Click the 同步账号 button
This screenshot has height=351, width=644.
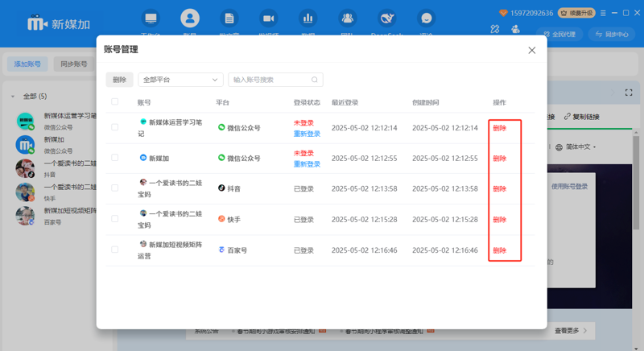click(74, 64)
